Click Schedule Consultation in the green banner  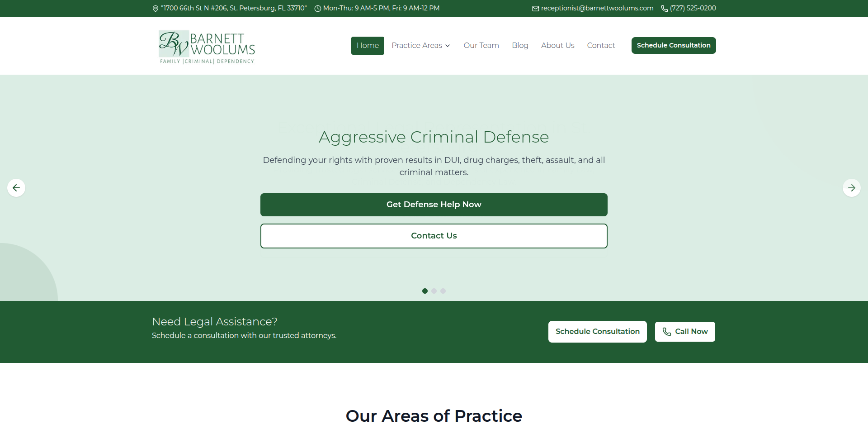(x=598, y=332)
